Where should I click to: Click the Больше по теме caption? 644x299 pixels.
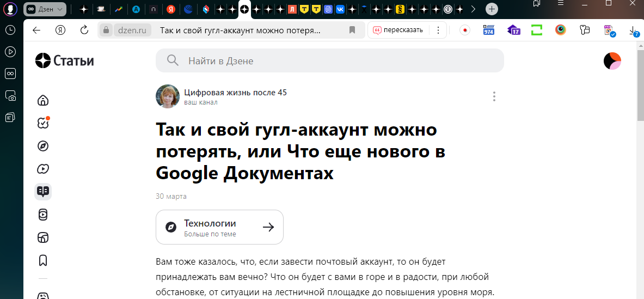[x=210, y=234]
